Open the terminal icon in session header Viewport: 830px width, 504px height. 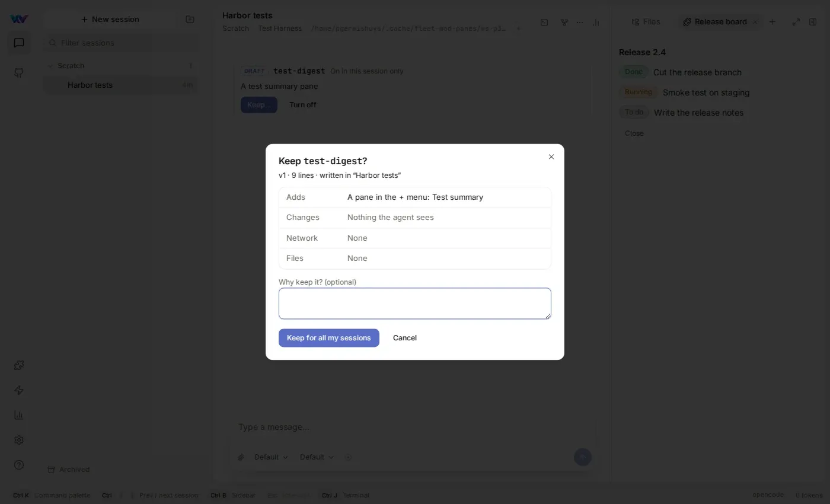[544, 23]
